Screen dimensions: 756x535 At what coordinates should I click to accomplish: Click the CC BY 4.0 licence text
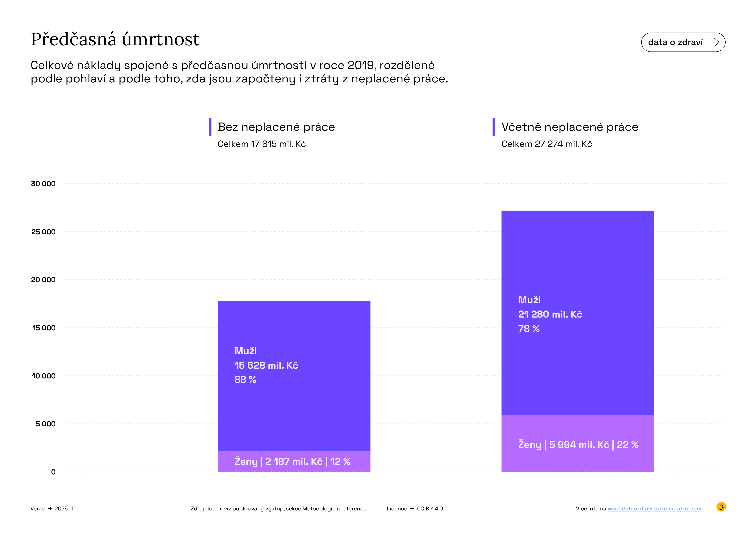tap(430, 509)
